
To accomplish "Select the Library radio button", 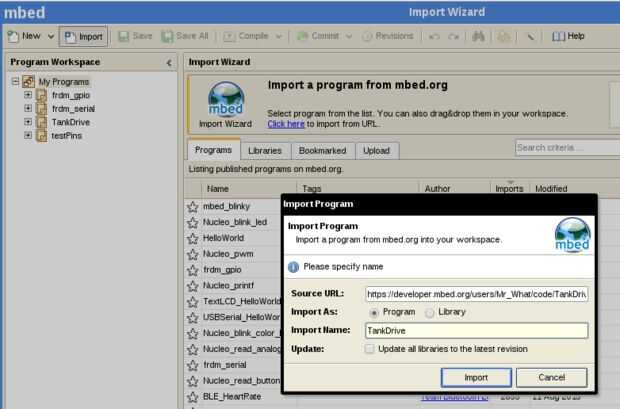I will (x=429, y=312).
